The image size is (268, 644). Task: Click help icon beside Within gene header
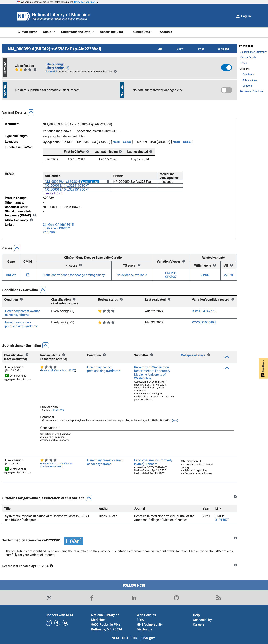tap(215, 265)
